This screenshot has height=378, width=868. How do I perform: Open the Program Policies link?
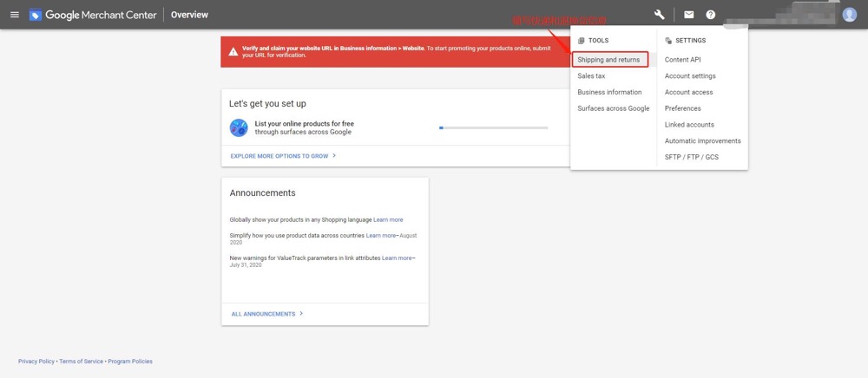click(130, 362)
